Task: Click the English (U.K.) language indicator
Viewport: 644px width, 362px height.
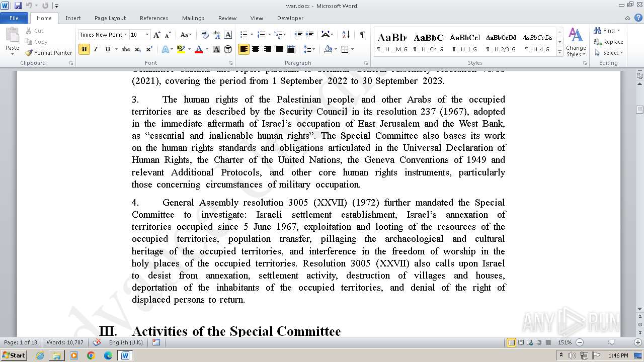Action: [x=126, y=342]
